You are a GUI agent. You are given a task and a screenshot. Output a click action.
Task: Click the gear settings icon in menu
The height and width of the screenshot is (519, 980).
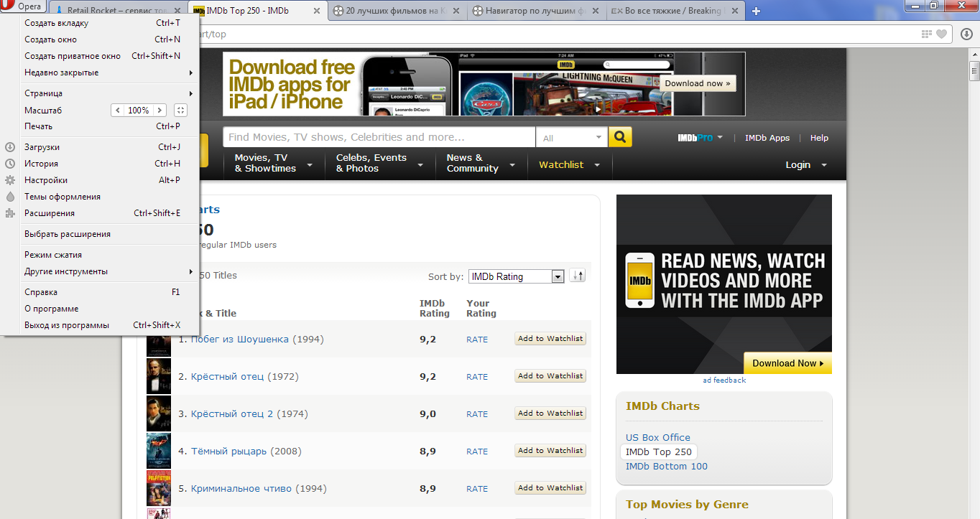click(x=10, y=180)
